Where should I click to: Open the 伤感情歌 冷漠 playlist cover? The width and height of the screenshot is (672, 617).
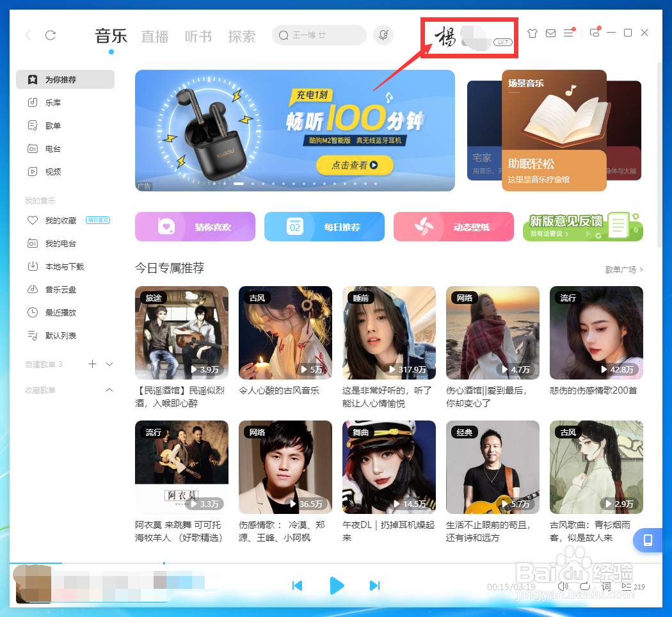point(285,467)
